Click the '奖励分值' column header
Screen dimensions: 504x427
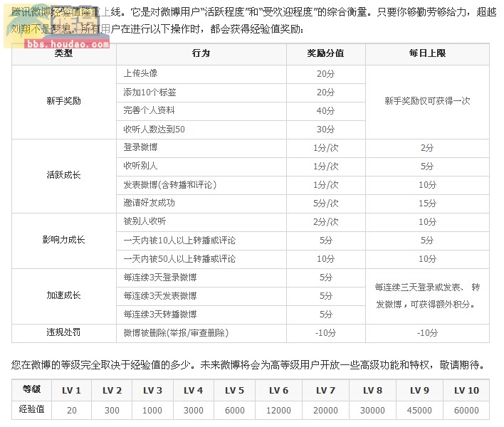click(x=325, y=53)
